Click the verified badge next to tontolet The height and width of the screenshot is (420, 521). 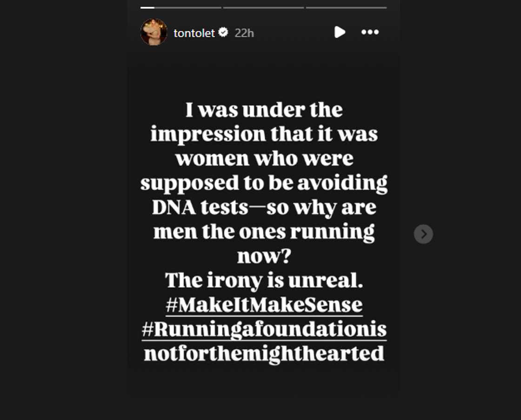(x=224, y=33)
